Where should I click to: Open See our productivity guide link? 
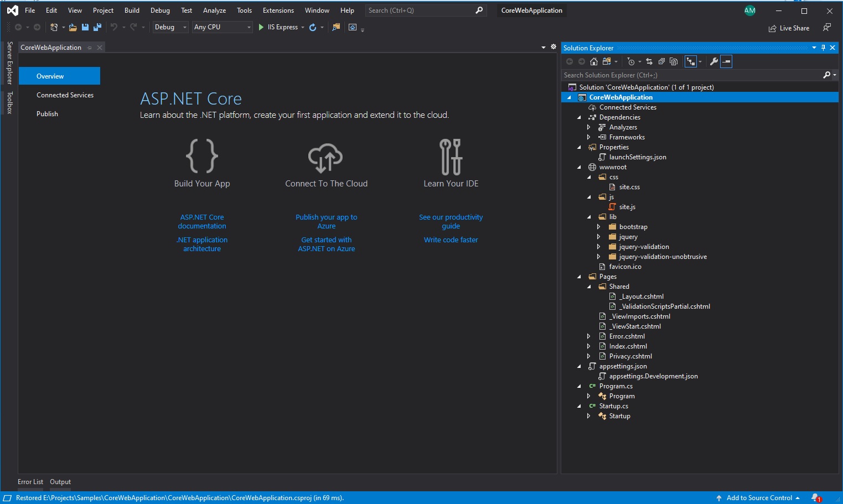pyautogui.click(x=451, y=222)
